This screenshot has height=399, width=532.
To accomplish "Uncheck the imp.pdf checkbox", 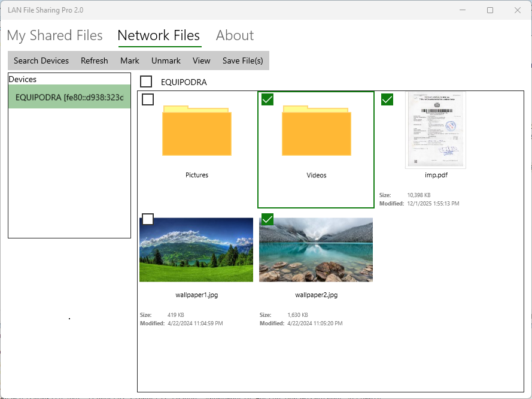I will click(387, 99).
